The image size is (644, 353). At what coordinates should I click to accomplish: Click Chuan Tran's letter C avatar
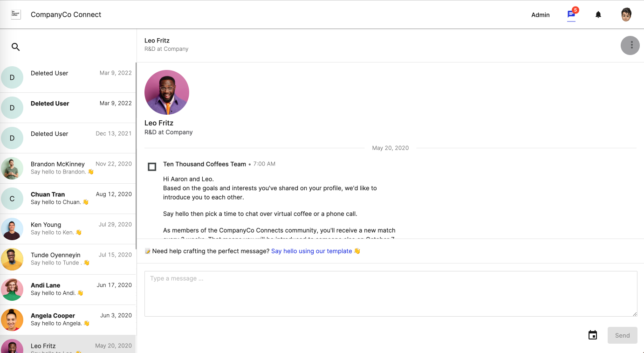(x=12, y=199)
